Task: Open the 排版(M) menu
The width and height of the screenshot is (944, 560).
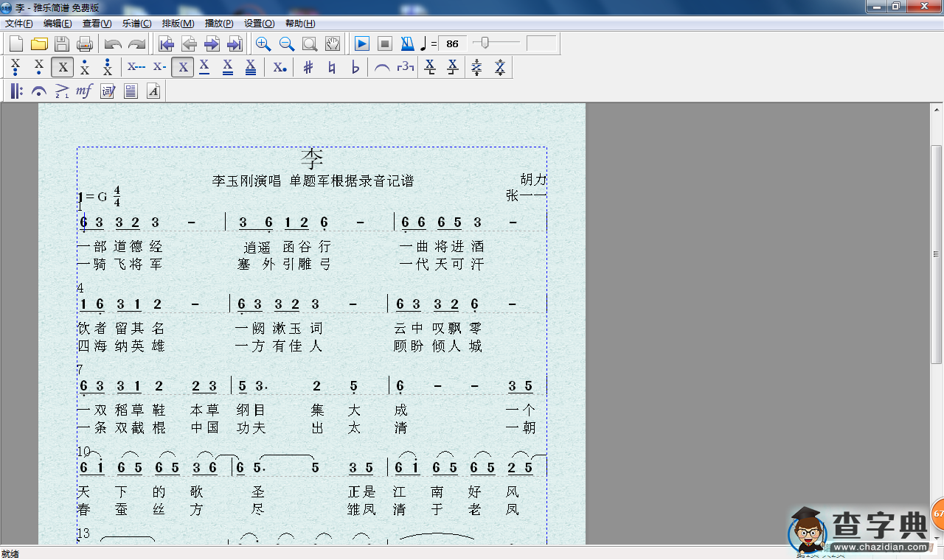Action: [x=178, y=24]
